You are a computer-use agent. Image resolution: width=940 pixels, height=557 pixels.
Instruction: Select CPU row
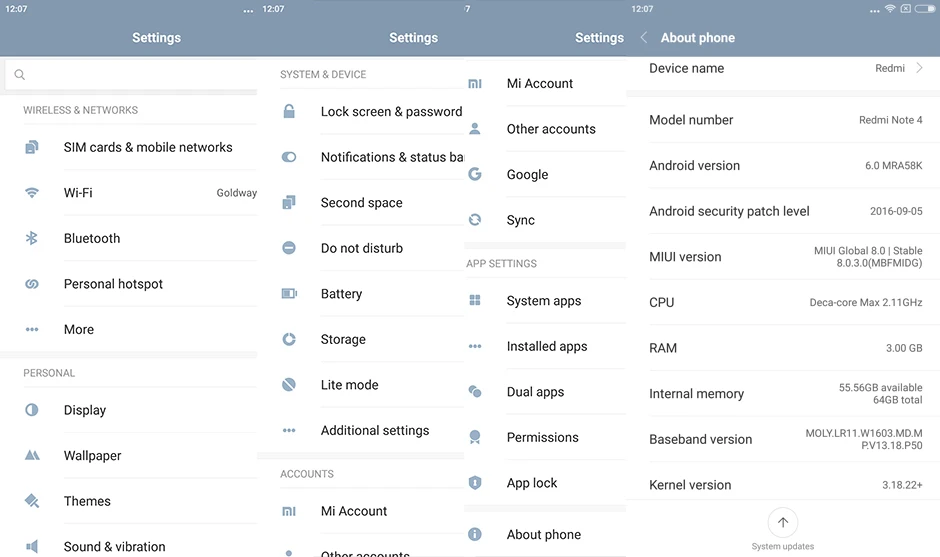[783, 302]
